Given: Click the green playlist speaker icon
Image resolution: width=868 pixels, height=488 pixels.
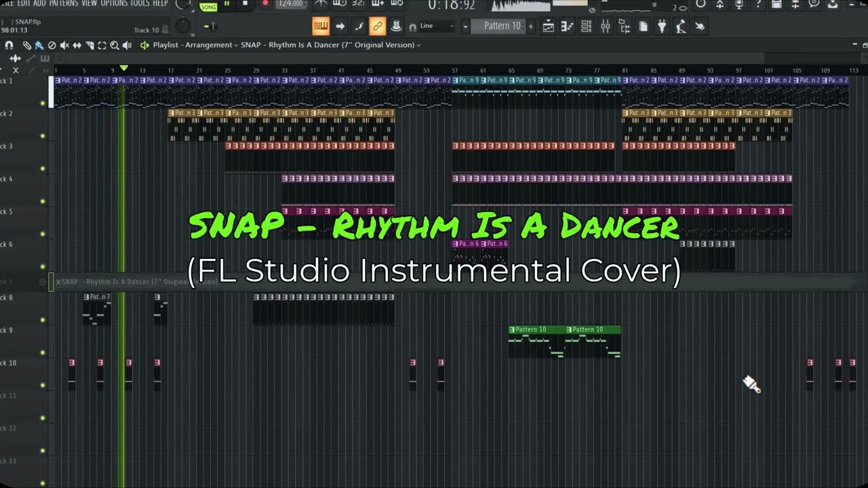Looking at the screenshot, I should (x=144, y=45).
